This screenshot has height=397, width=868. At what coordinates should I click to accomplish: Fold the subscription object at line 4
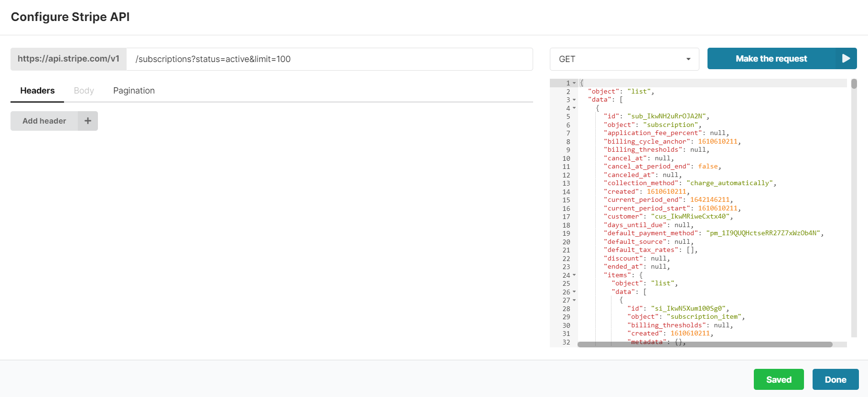coord(574,108)
